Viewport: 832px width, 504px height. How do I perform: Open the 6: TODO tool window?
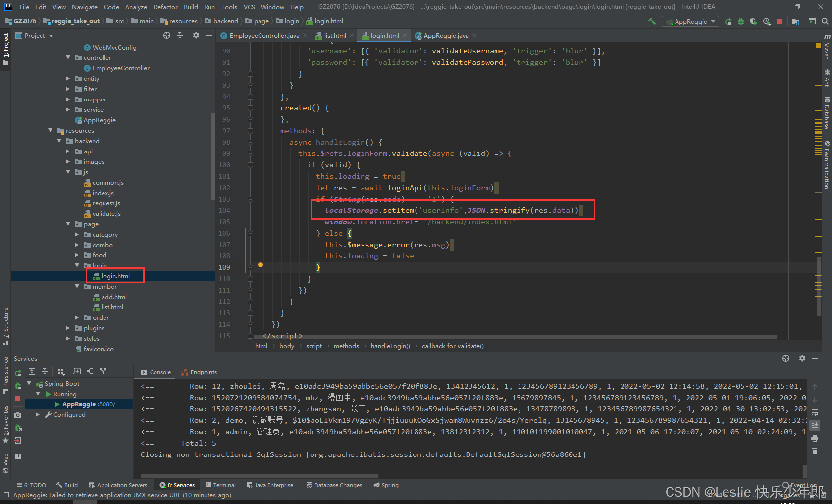[x=31, y=485]
